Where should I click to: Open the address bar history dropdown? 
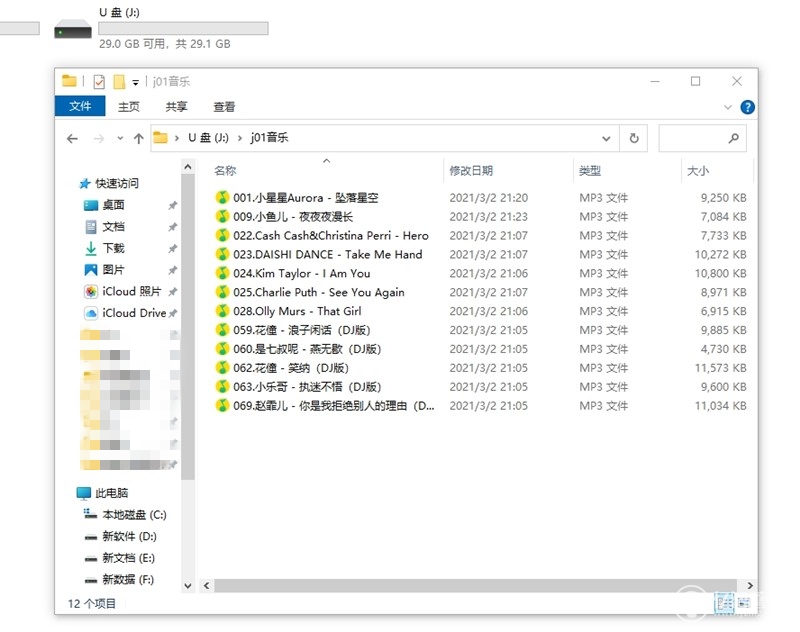[606, 139]
